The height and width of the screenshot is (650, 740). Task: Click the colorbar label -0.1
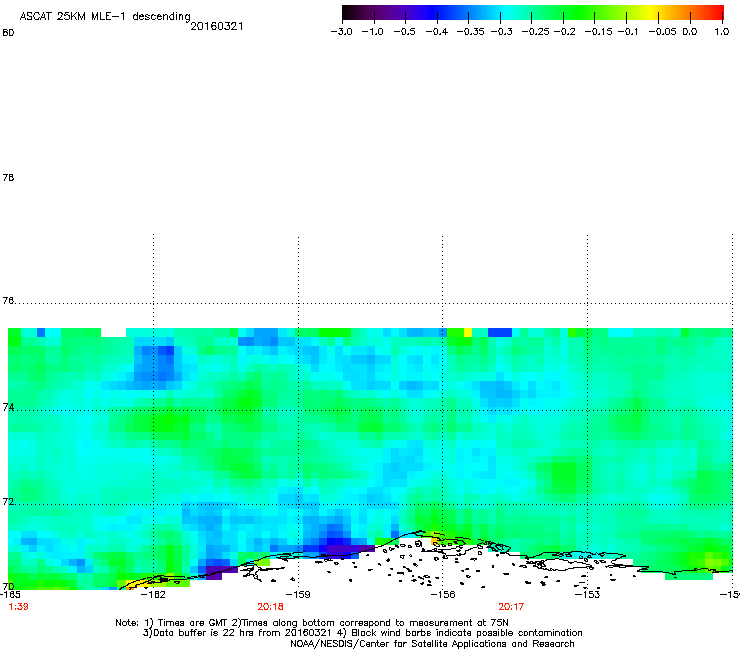[x=628, y=32]
